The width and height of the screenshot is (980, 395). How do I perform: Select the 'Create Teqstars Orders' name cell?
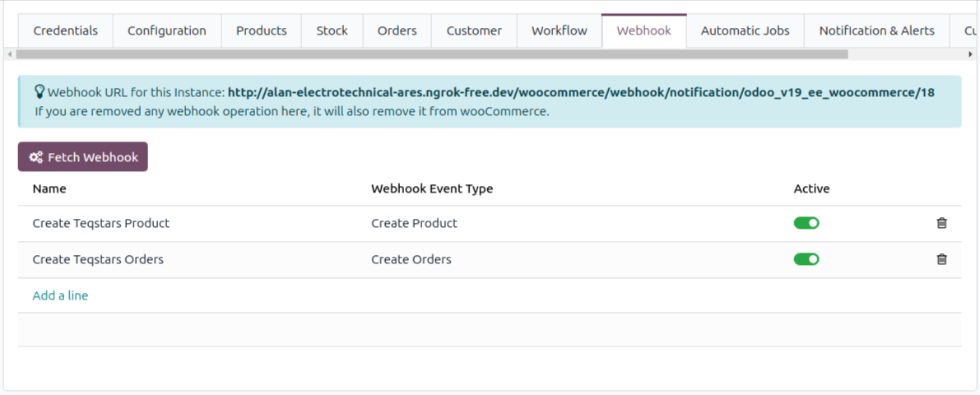pos(98,259)
